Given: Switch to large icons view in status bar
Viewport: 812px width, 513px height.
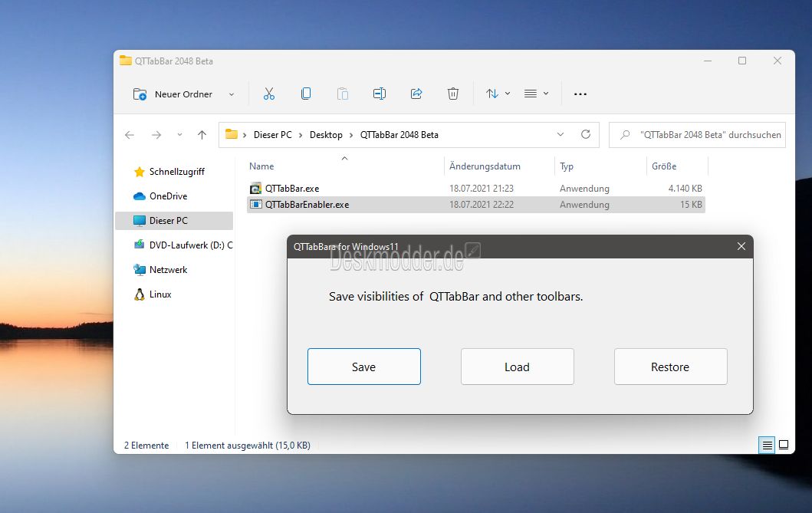Looking at the screenshot, I should click(784, 446).
